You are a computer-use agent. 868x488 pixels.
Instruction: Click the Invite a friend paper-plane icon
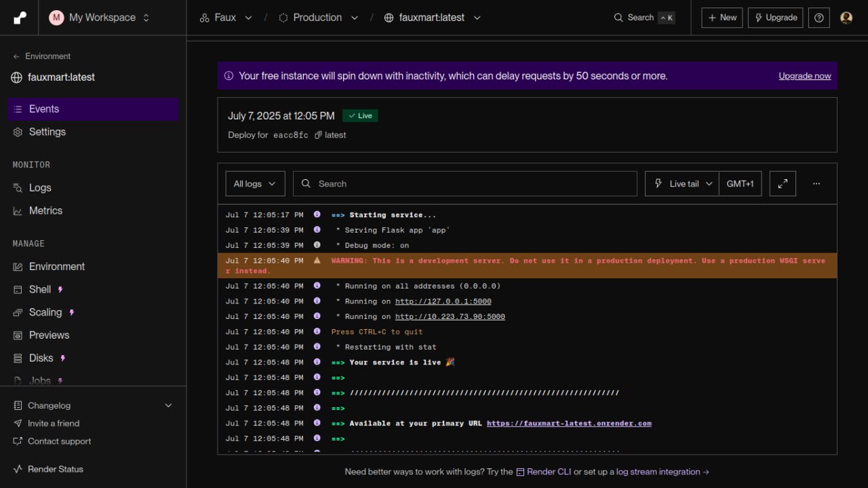(18, 424)
